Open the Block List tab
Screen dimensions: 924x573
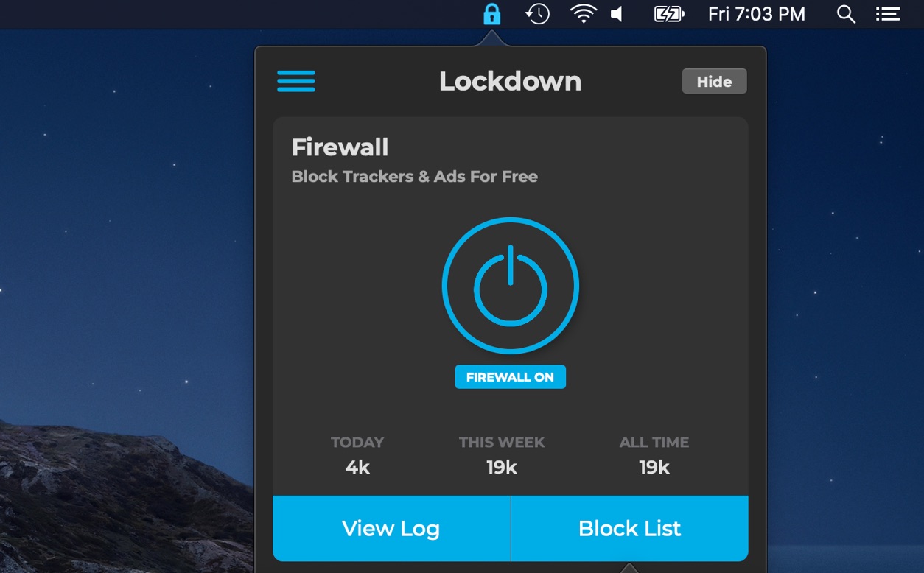click(x=630, y=528)
